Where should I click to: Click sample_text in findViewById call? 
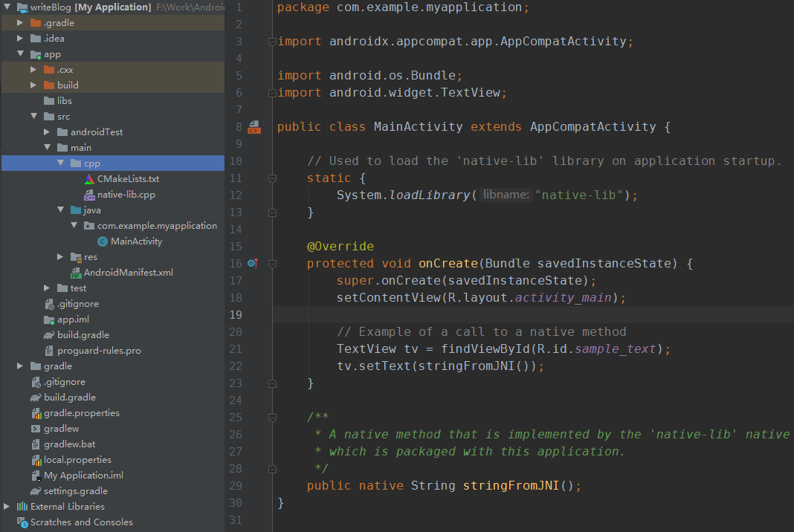pos(616,348)
